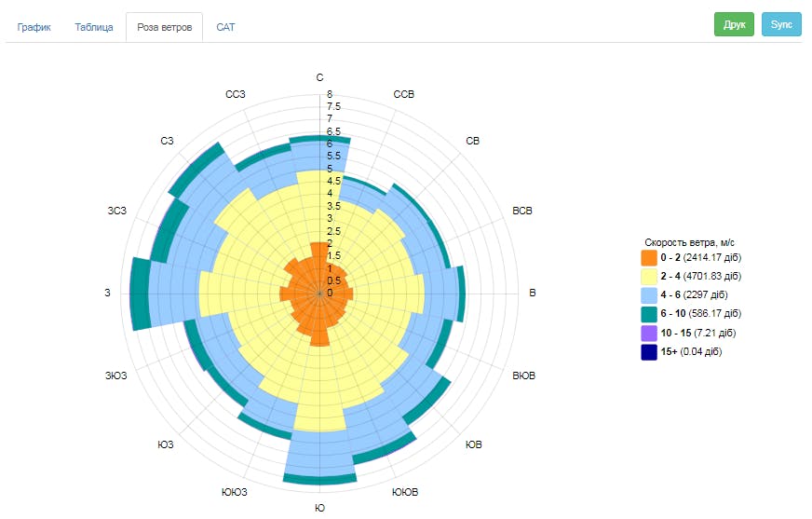The image size is (812, 519).
Task: Click the dark blue 15+ legend swatch
Action: coord(649,351)
